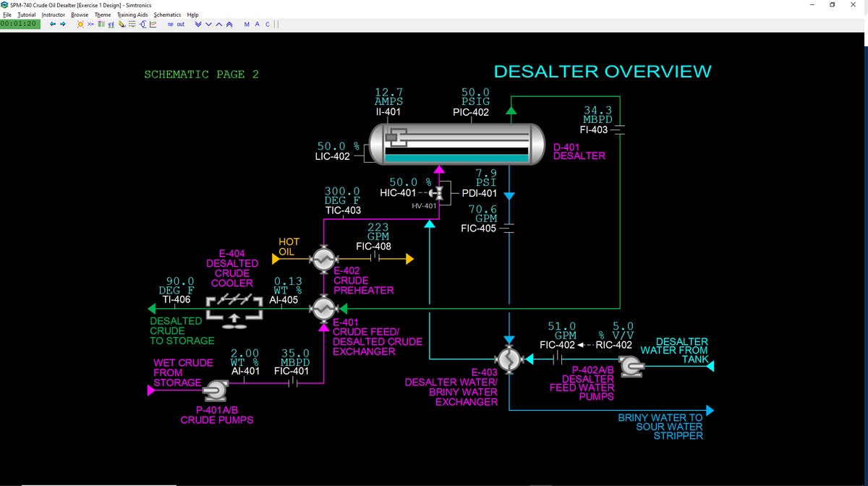
Task: Select the HV-401 mix valve symbol
Action: 437,193
